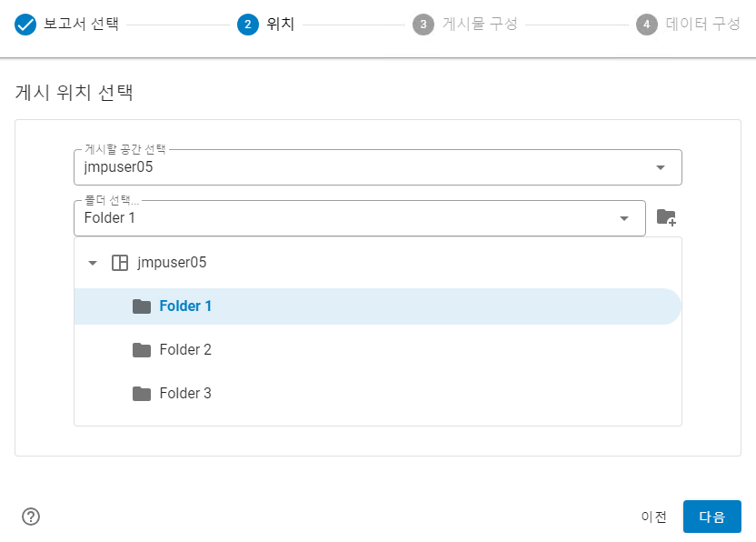Open the 폴더 선택 dropdown arrow

624,218
